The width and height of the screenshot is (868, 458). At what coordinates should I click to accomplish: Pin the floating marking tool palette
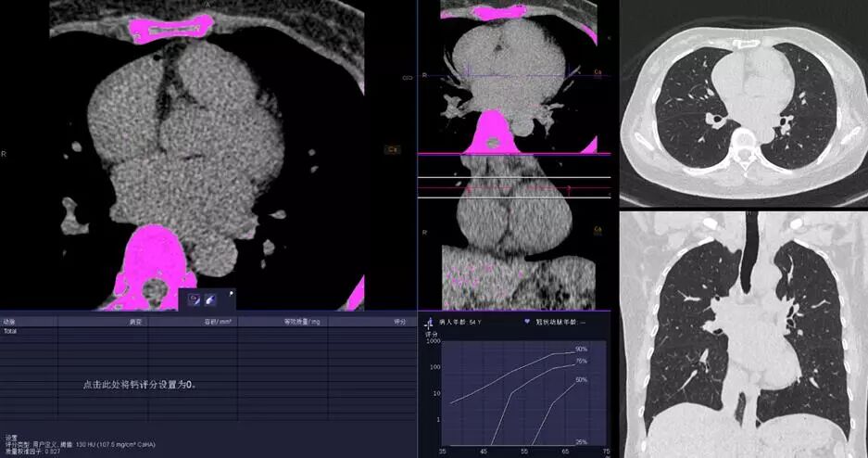[231, 293]
